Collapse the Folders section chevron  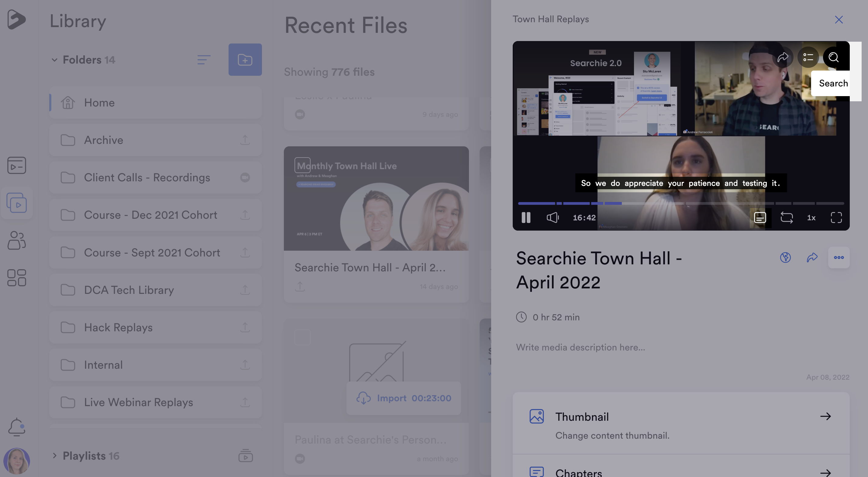[54, 60]
